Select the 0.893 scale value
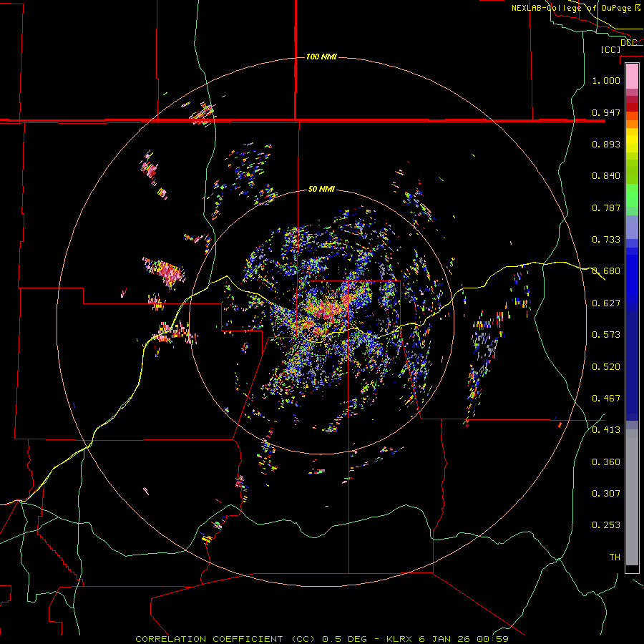 pos(606,144)
